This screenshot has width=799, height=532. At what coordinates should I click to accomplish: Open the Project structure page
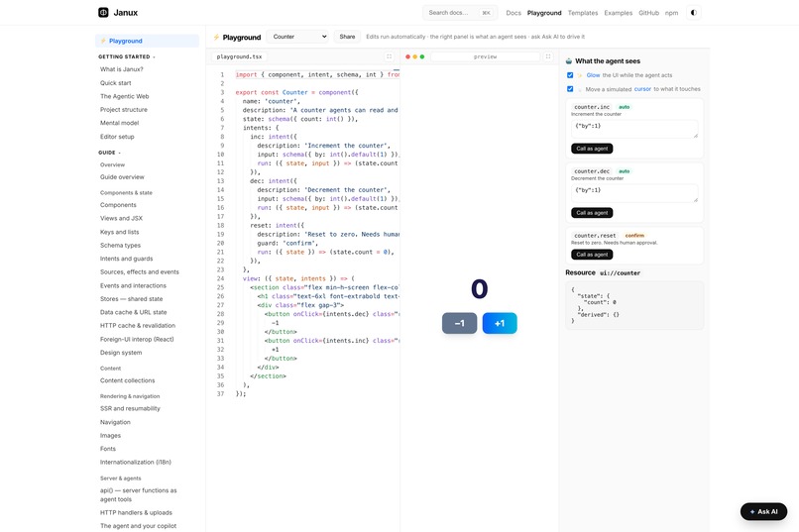tap(124, 109)
